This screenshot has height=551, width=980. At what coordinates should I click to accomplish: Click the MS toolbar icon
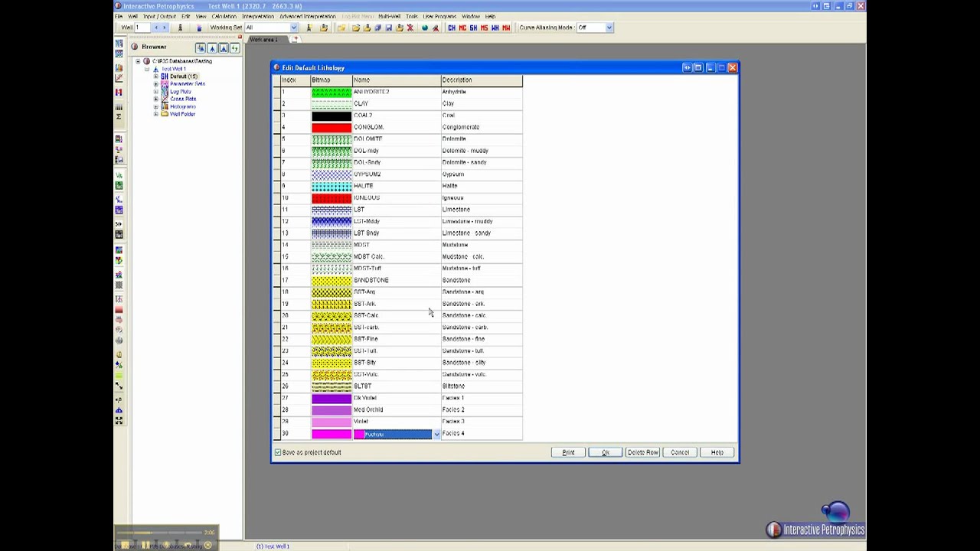click(x=483, y=28)
